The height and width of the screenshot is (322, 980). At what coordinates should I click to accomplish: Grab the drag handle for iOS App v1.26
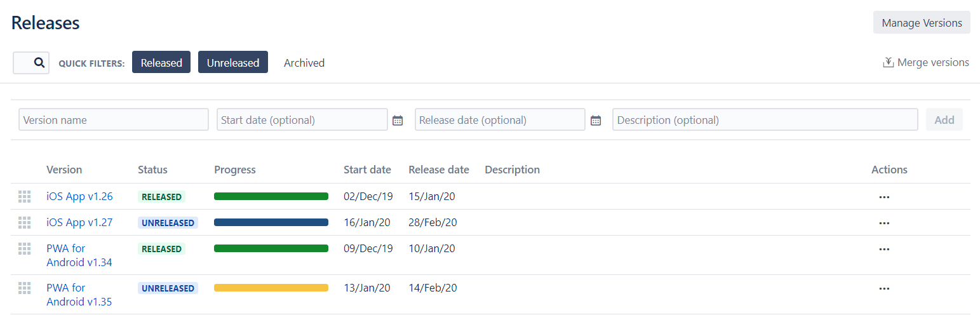pyautogui.click(x=25, y=197)
